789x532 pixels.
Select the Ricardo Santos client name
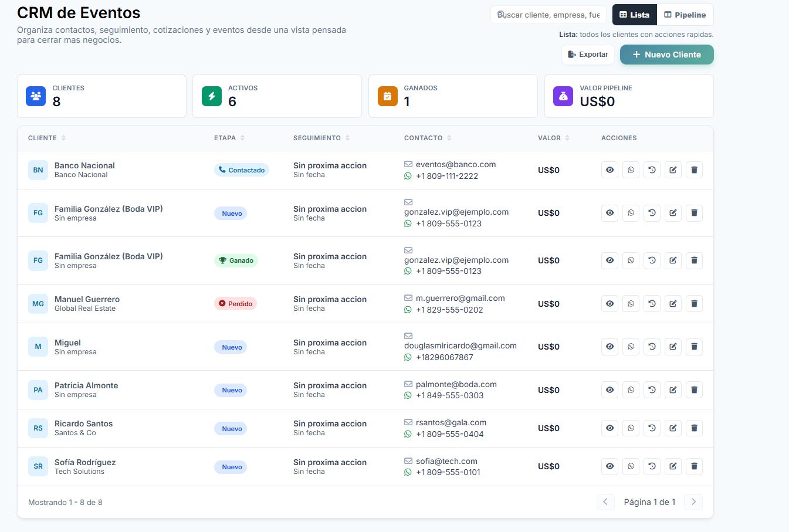[83, 423]
